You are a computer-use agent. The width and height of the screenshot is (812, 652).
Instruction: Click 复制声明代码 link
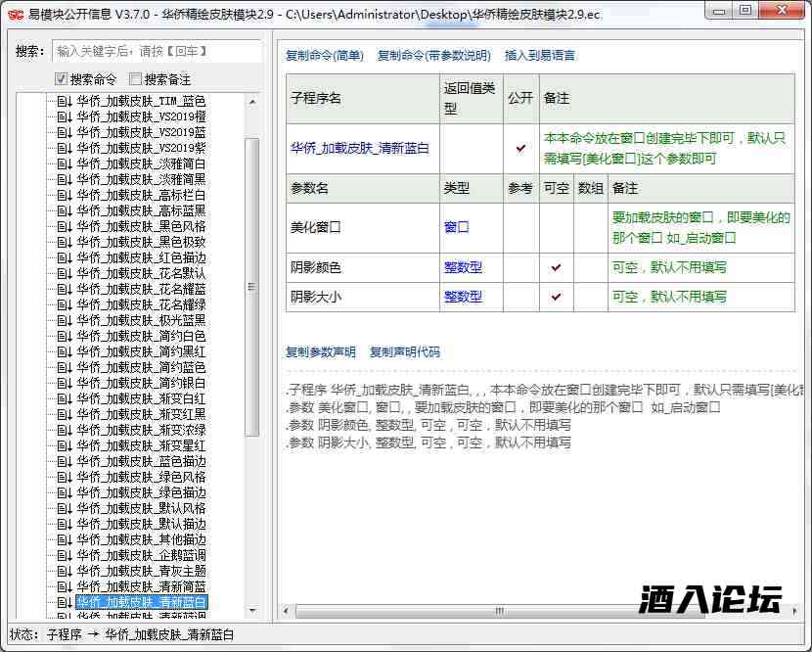coord(405,352)
